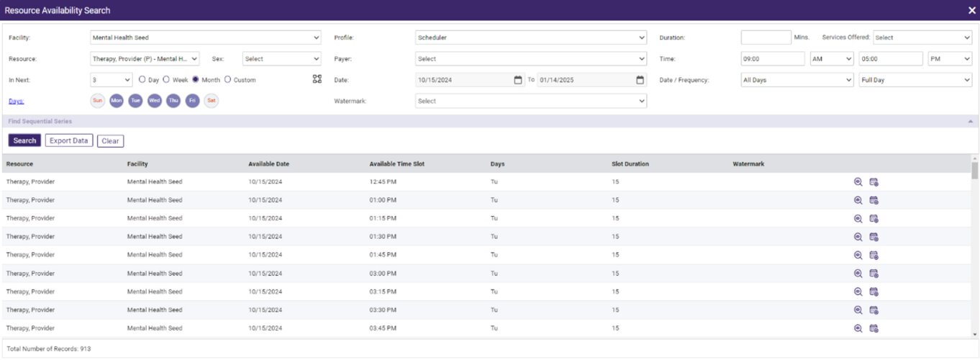This screenshot has height=360, width=980.
Task: Click schedule calendar icon for 01:00 PM slot
Action: (x=874, y=200)
